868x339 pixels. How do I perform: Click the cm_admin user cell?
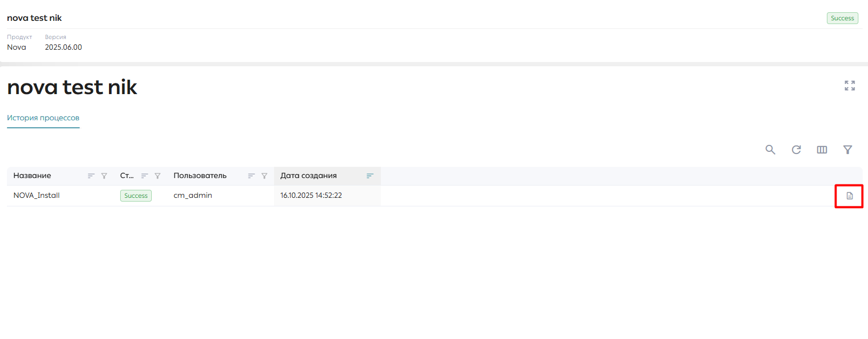click(x=193, y=195)
